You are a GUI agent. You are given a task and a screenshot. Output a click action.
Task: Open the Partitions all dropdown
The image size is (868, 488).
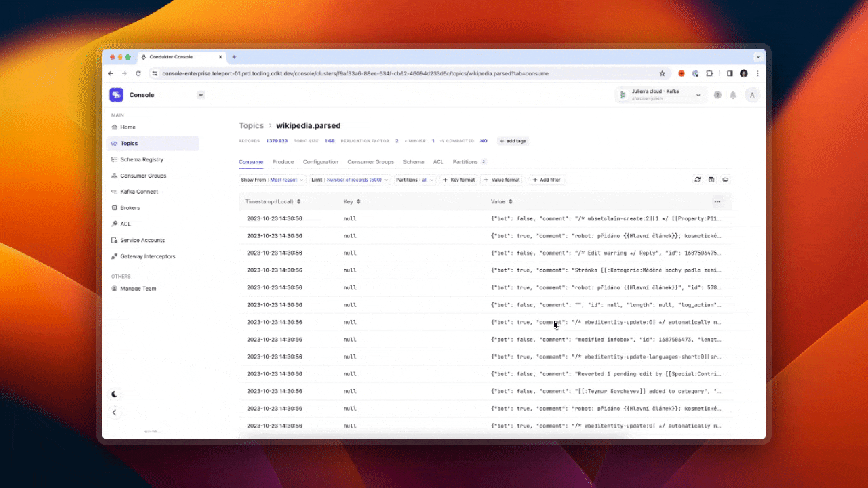[x=416, y=180]
